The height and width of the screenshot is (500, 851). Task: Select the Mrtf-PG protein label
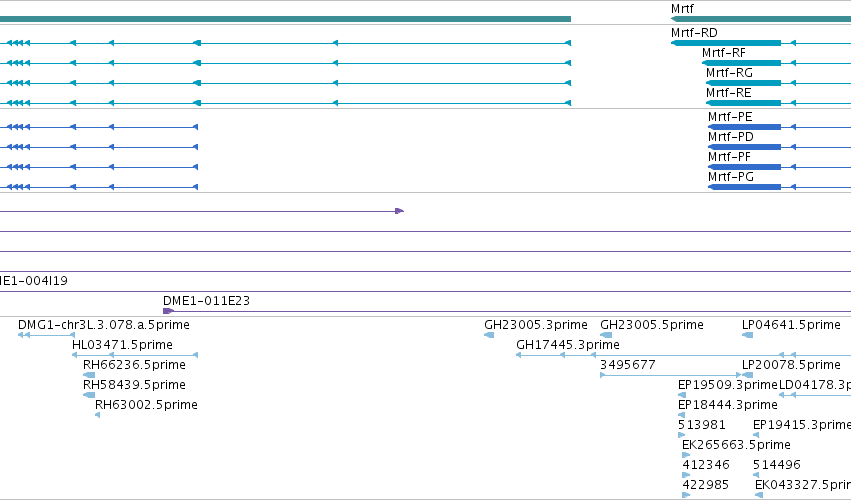(x=731, y=177)
